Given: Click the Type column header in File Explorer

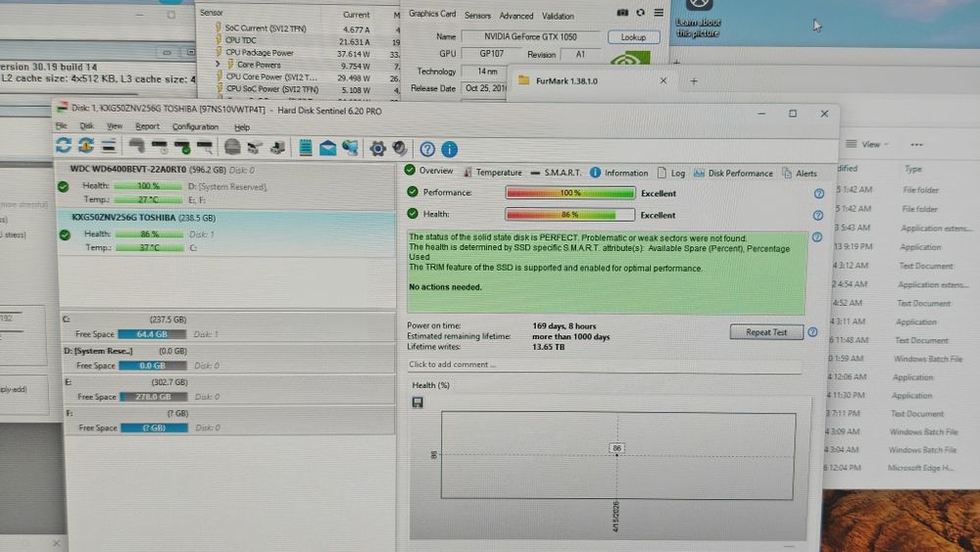Looking at the screenshot, I should 913,169.
